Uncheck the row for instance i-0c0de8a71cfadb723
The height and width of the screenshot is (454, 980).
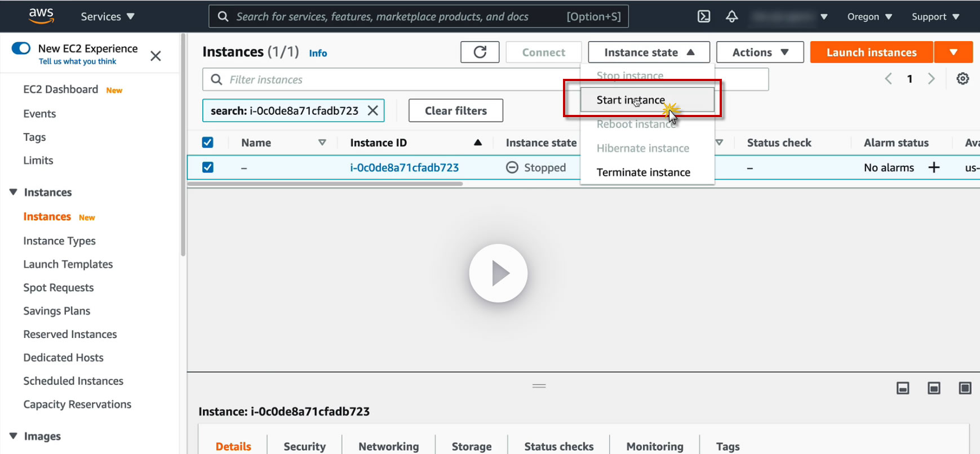tap(207, 167)
